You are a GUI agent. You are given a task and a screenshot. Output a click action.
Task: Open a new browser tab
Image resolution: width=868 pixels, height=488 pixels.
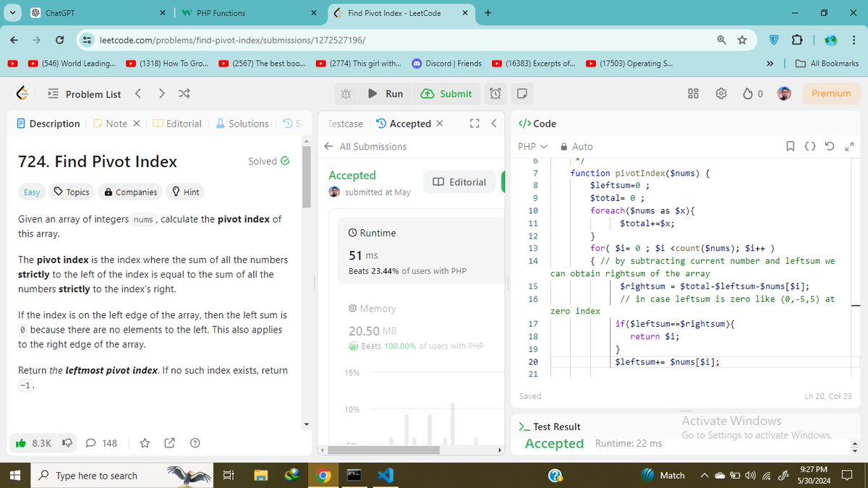[x=488, y=13]
